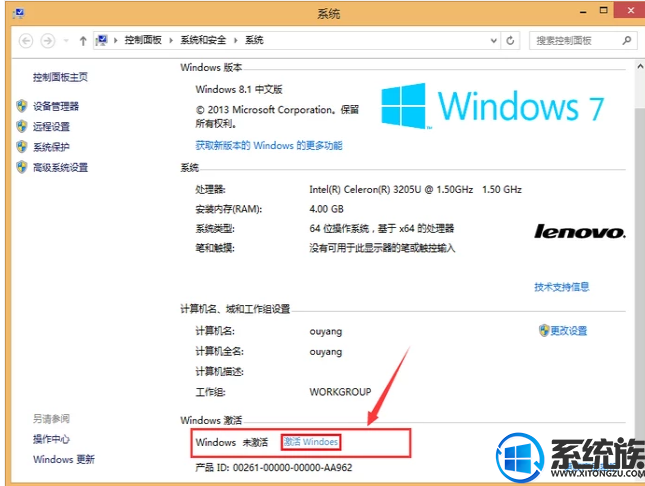Select computer name ouyang beside 计算机名
The height and width of the screenshot is (486, 645).
(x=326, y=331)
